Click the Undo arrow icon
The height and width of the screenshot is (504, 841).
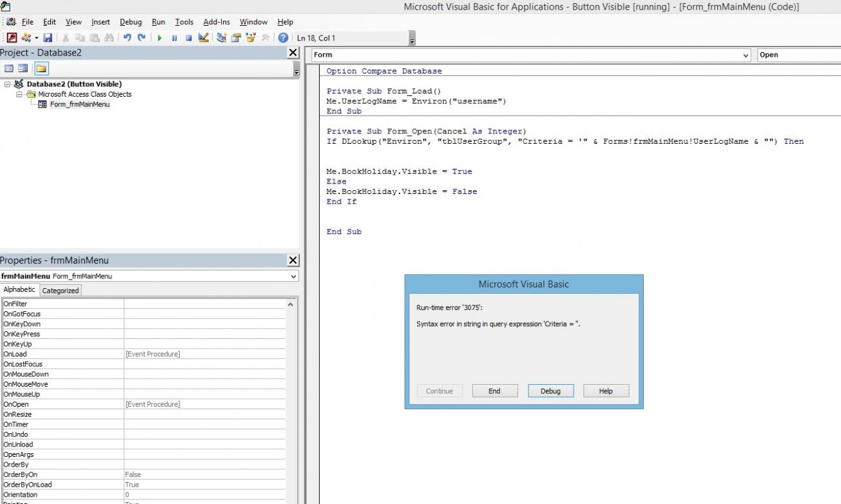click(x=127, y=38)
